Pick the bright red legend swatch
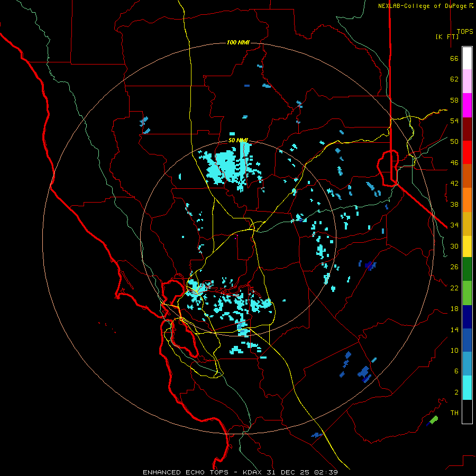This screenshot has height=476, width=476. pyautogui.click(x=467, y=152)
